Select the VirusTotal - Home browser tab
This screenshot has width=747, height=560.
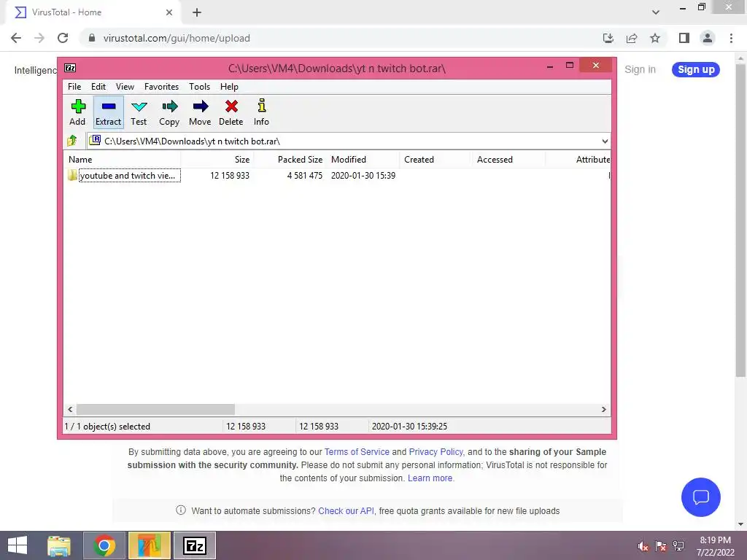pyautogui.click(x=93, y=12)
